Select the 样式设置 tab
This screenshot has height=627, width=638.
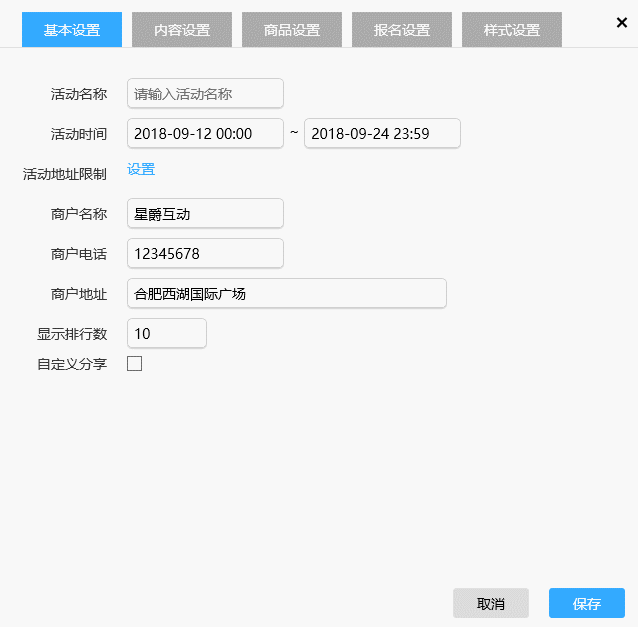click(512, 30)
